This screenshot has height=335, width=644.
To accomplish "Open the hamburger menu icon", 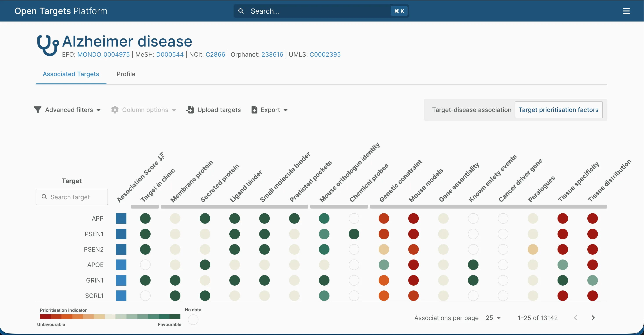I will [x=626, y=11].
